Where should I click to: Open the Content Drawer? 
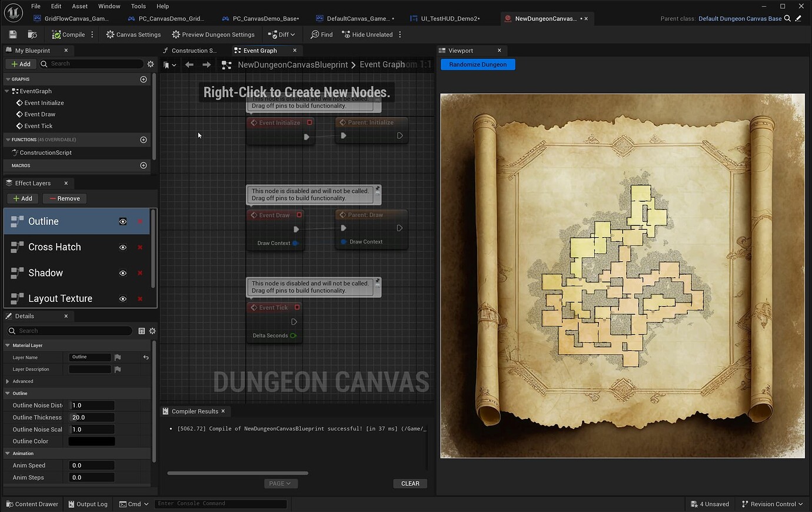pyautogui.click(x=32, y=504)
